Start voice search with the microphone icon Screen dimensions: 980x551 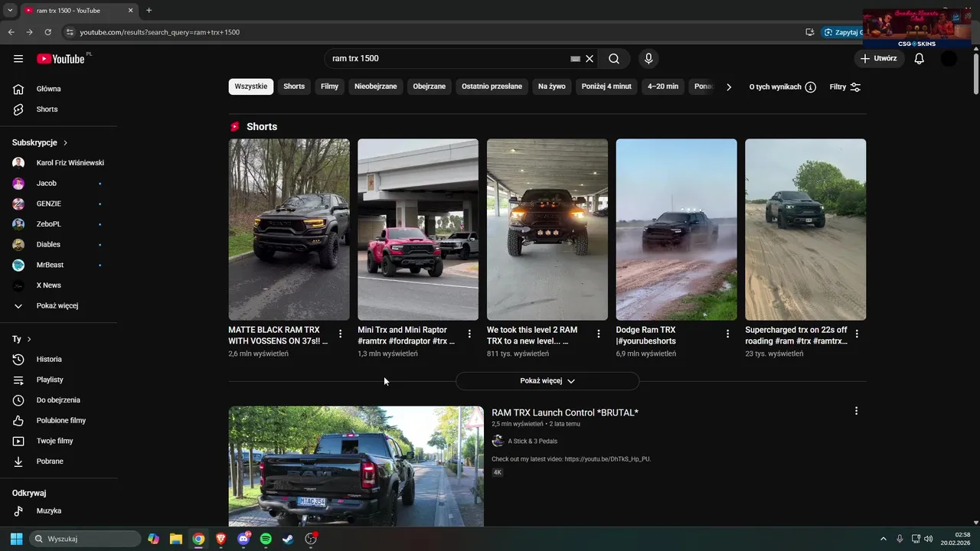click(x=648, y=59)
